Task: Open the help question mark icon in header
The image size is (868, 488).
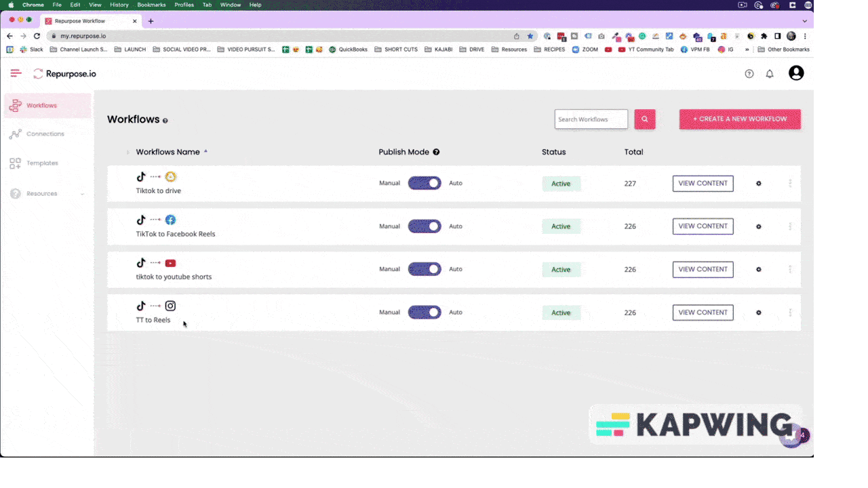Action: 749,74
